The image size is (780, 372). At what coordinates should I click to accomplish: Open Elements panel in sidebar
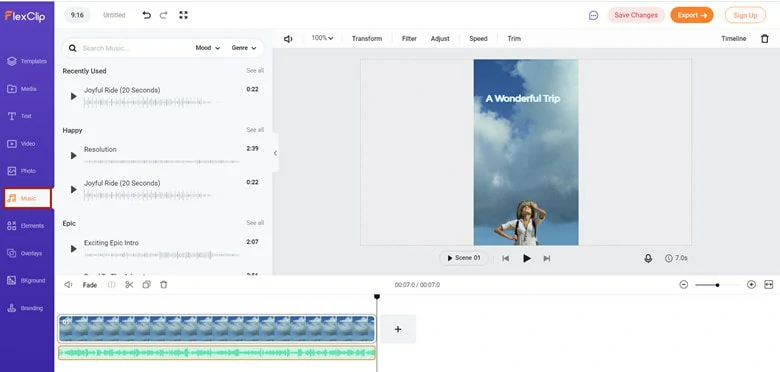coord(27,226)
